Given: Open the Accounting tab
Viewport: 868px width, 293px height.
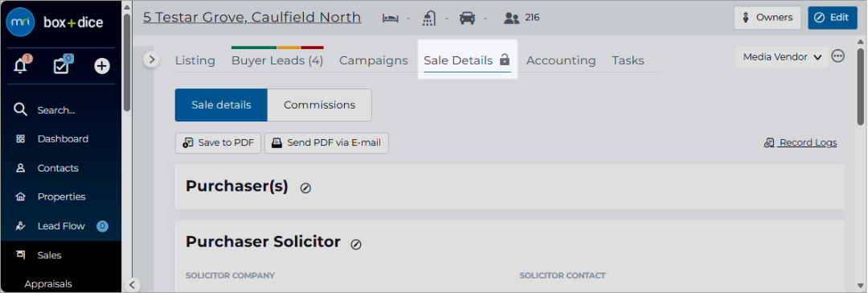Looking at the screenshot, I should (x=561, y=60).
